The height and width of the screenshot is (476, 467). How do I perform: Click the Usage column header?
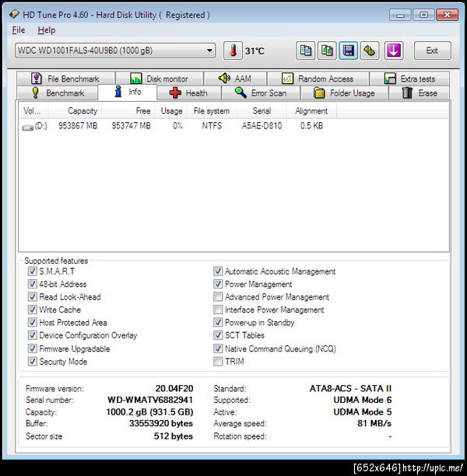click(171, 110)
